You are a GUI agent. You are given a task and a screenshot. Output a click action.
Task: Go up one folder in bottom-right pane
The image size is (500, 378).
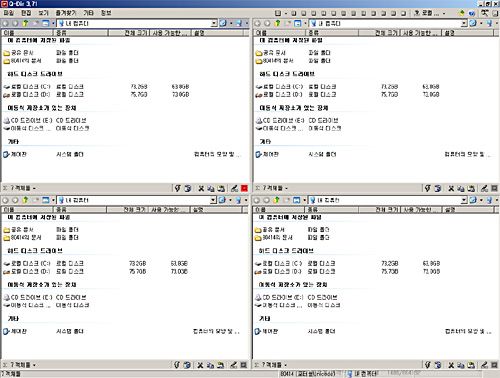(x=277, y=200)
